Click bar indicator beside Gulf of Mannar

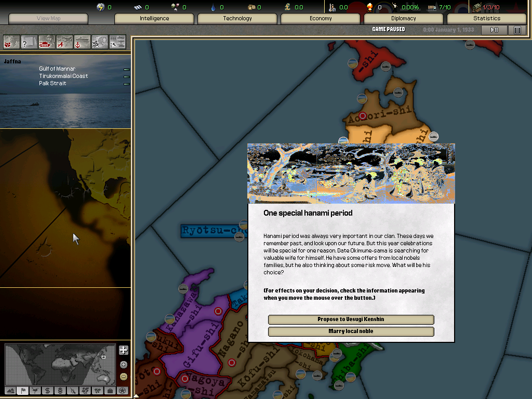click(127, 69)
